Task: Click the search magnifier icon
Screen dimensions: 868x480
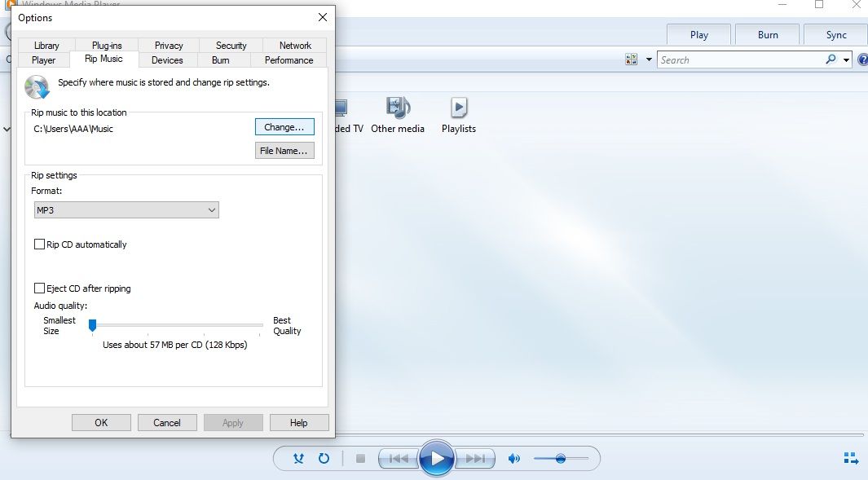Action: point(831,59)
